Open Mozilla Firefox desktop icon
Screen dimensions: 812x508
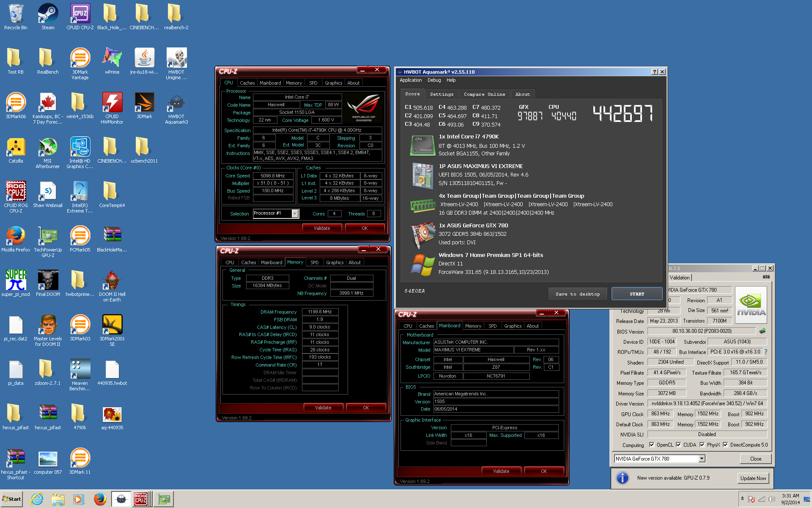click(16, 239)
